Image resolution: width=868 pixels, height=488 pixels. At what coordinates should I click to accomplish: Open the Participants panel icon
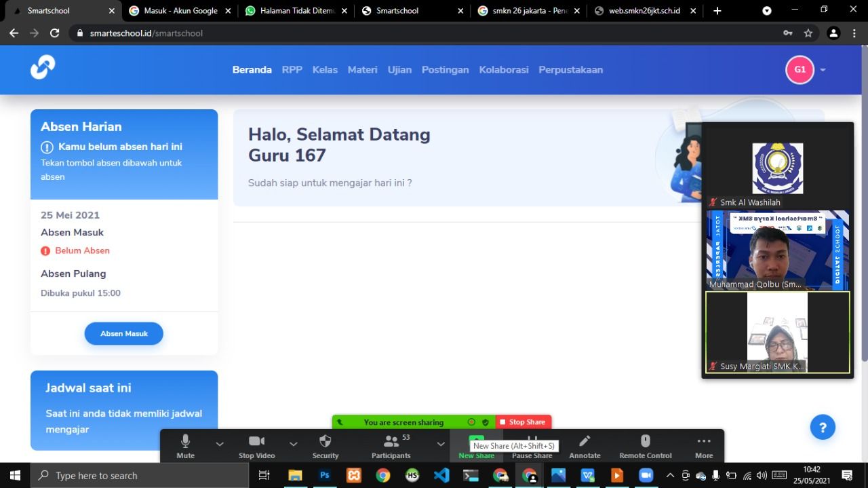coord(391,441)
